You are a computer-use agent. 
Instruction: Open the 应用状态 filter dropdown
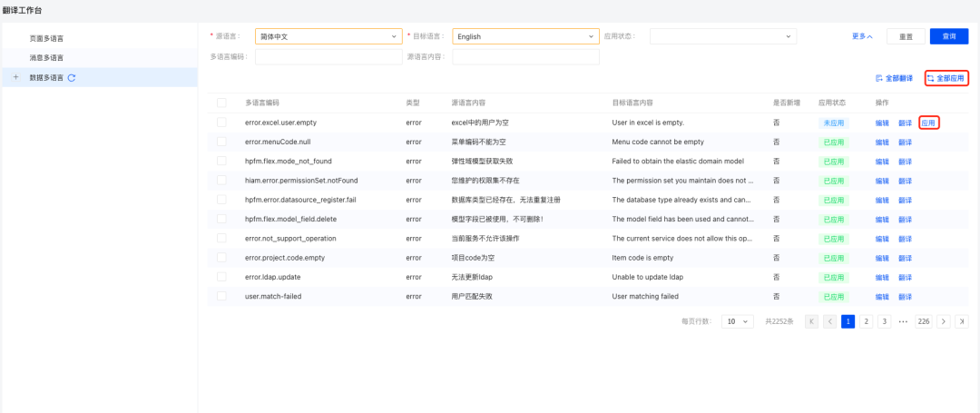click(722, 36)
